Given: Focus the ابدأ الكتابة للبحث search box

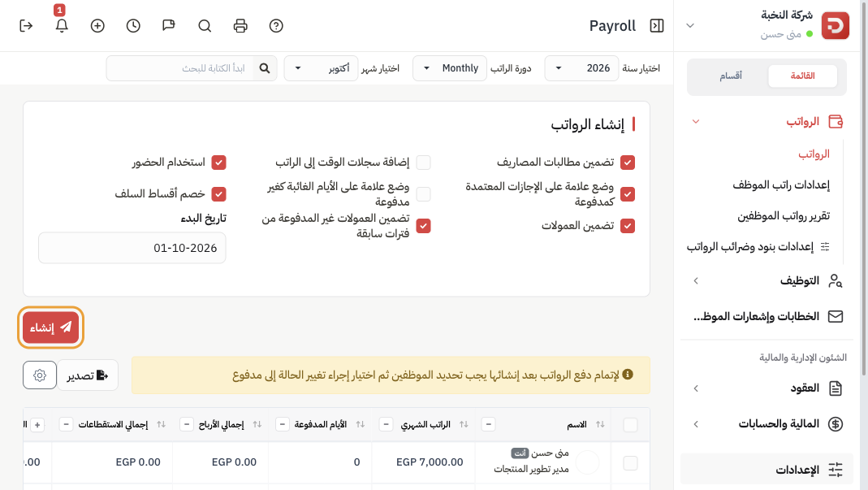Looking at the screenshot, I should [x=180, y=68].
